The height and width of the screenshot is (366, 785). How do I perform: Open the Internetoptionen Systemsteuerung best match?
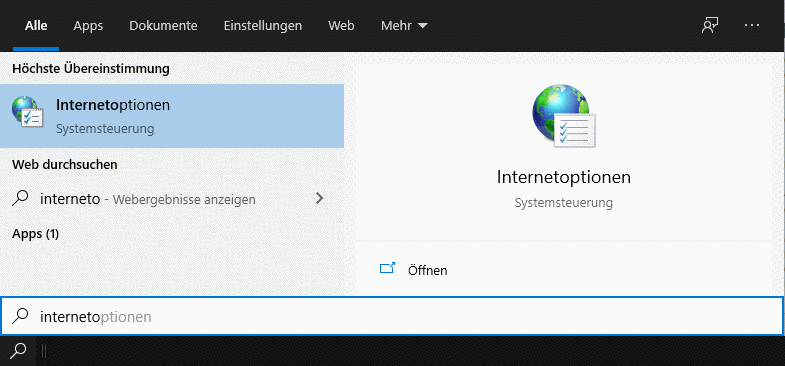click(x=172, y=116)
